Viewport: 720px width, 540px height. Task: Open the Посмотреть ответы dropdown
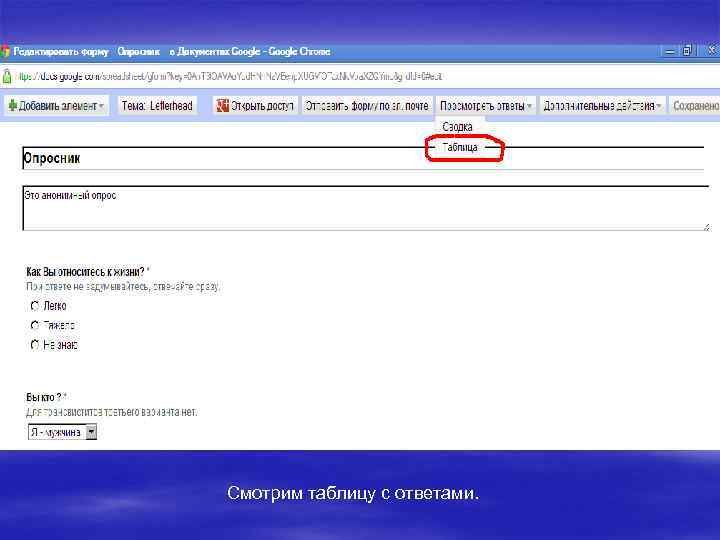point(486,106)
